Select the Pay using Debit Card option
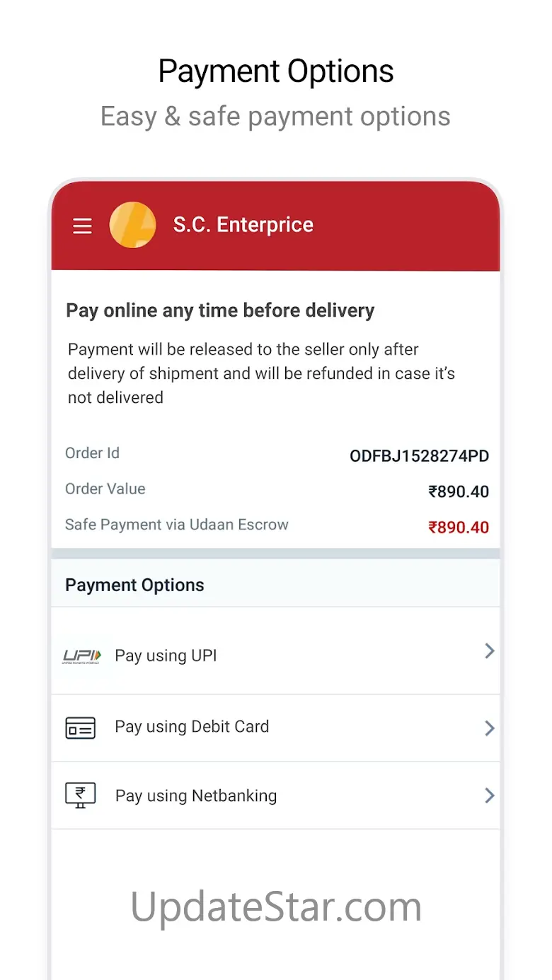Screen dimensions: 552x980 [192, 727]
